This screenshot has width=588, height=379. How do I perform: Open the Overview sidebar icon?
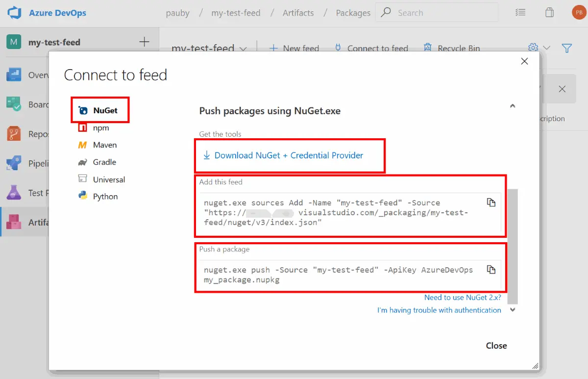[x=14, y=75]
